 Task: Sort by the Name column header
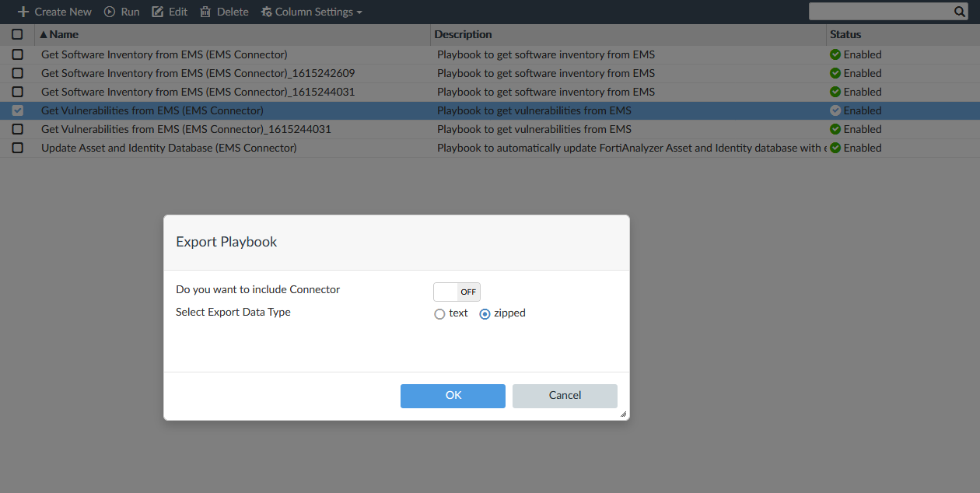pyautogui.click(x=64, y=34)
